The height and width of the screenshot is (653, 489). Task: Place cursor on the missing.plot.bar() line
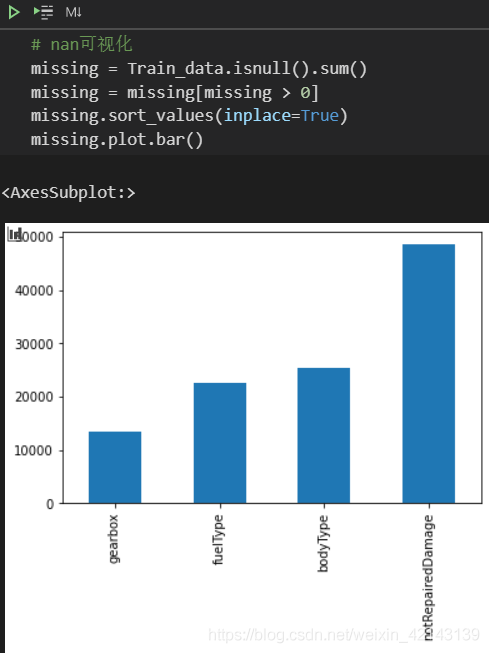pyautogui.click(x=117, y=140)
